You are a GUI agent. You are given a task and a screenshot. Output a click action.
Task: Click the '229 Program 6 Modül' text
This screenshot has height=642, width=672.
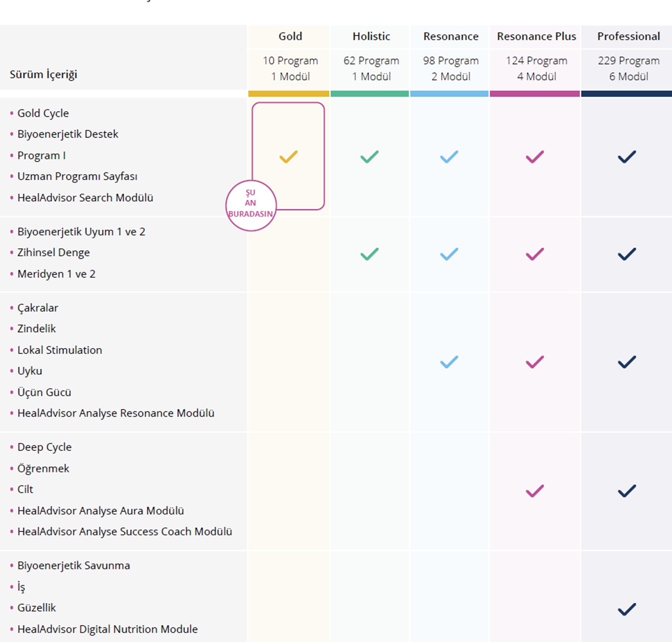point(629,69)
